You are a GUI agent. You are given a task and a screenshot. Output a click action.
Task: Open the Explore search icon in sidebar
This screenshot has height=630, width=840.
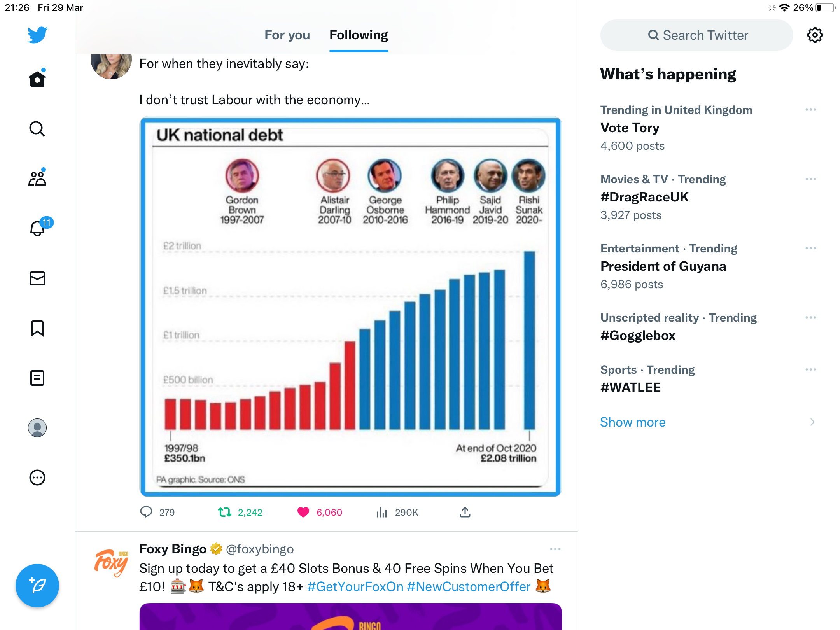point(37,129)
